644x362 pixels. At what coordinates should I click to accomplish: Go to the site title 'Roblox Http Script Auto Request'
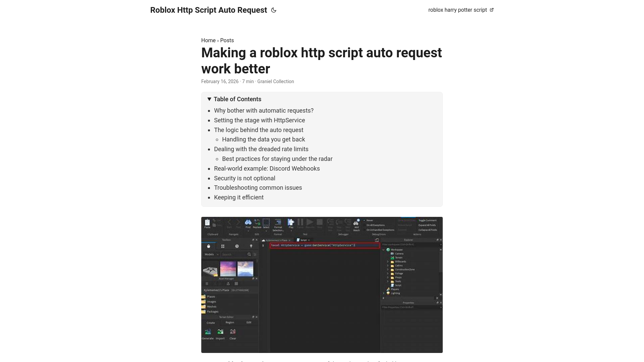pos(209,10)
